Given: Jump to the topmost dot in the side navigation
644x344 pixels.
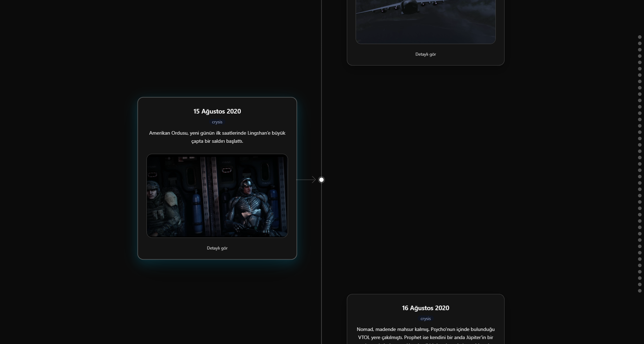Looking at the screenshot, I should (639, 37).
